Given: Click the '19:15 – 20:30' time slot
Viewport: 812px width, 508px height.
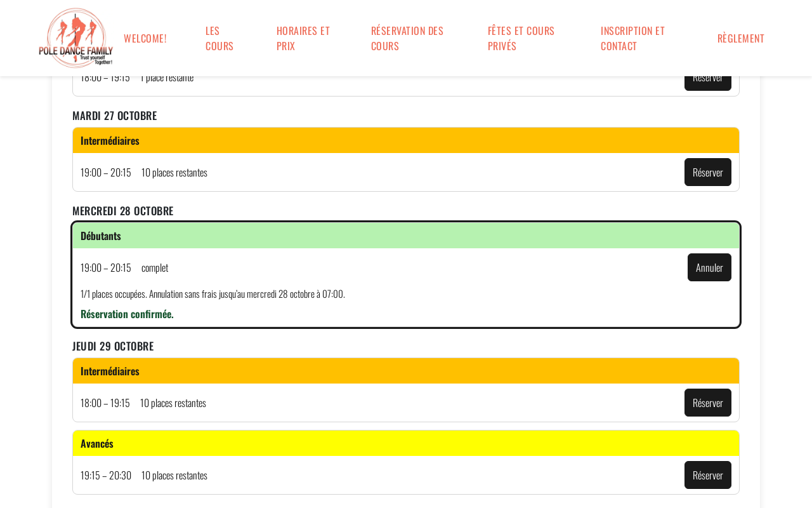Looking at the screenshot, I should [106, 475].
